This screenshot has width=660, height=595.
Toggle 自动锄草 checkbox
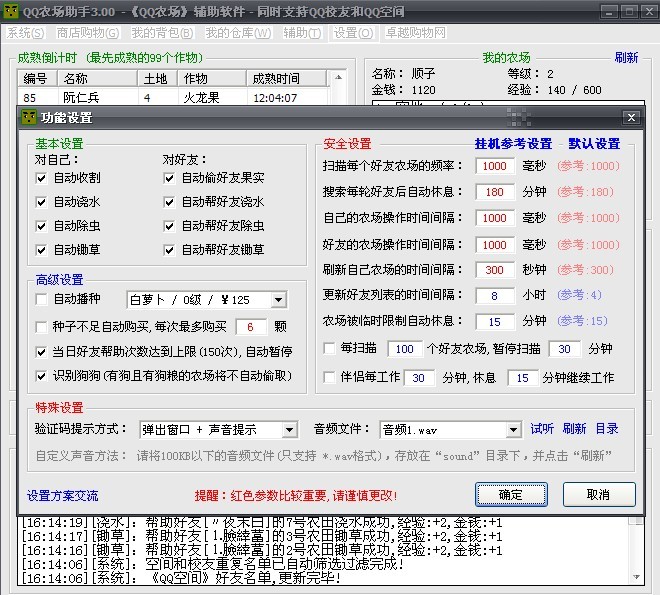click(41, 250)
